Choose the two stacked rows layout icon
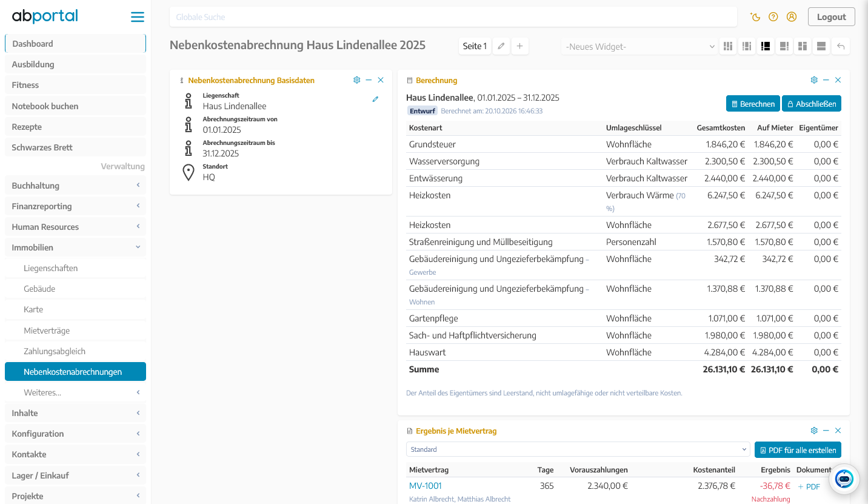 [x=822, y=46]
